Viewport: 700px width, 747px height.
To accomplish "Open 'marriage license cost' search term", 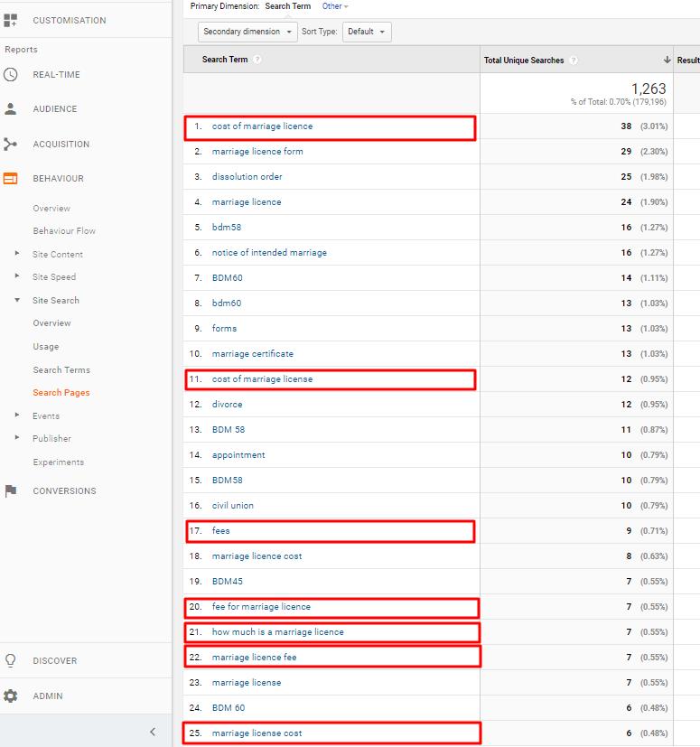I will (257, 733).
